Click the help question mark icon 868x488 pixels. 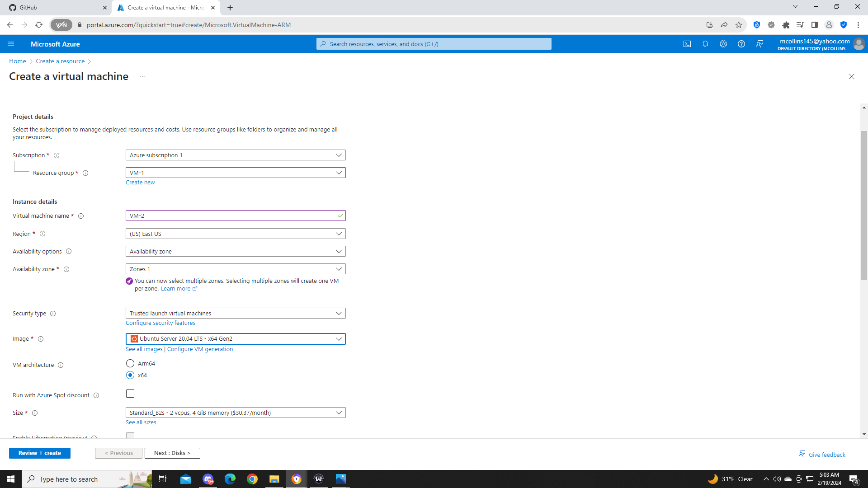(741, 44)
